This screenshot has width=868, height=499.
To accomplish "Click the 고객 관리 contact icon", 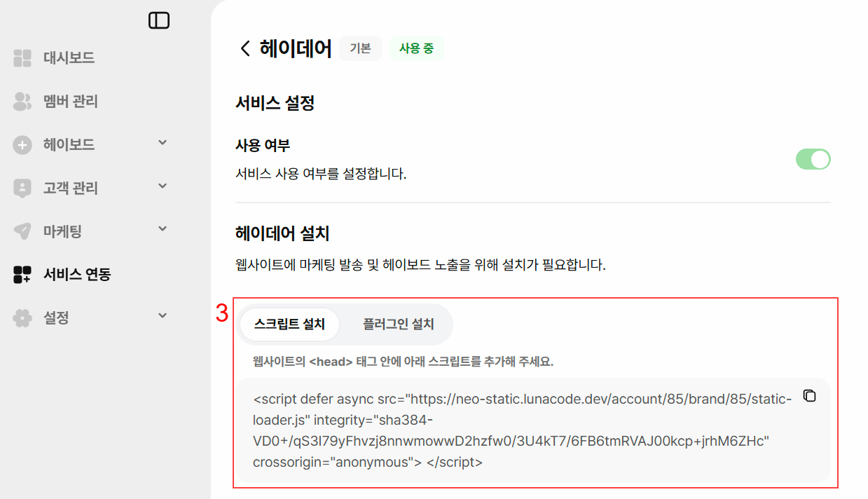I will 22,189.
